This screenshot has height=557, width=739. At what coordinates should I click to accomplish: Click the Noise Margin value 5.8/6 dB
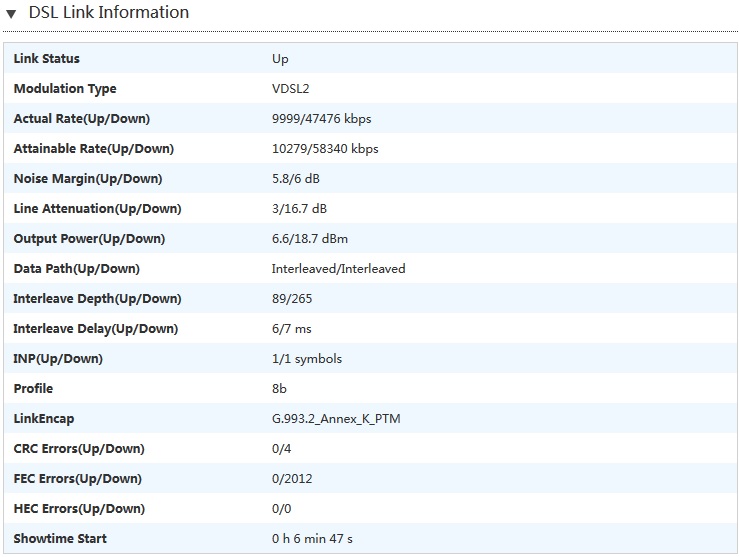(x=301, y=179)
